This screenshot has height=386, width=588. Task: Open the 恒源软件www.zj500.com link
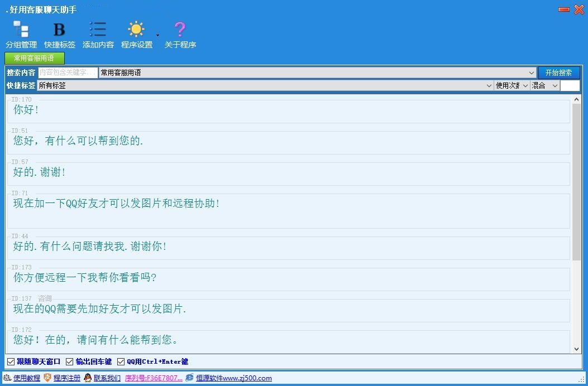pyautogui.click(x=233, y=378)
